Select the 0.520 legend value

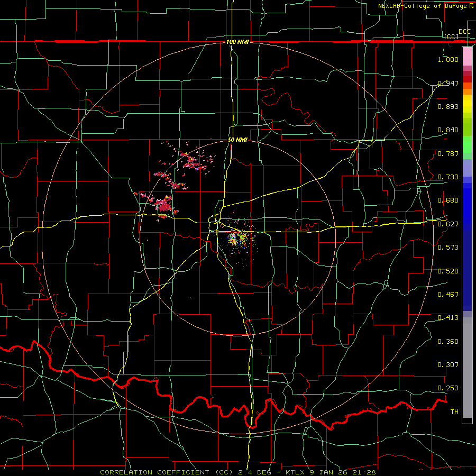(448, 271)
